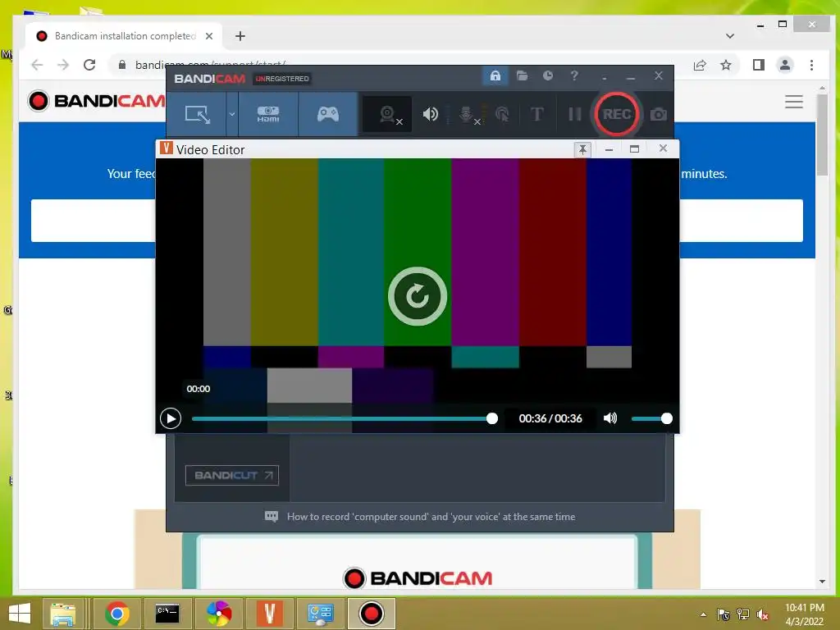This screenshot has height=630, width=840.
Task: Open Chrome profile avatar
Action: click(x=785, y=65)
